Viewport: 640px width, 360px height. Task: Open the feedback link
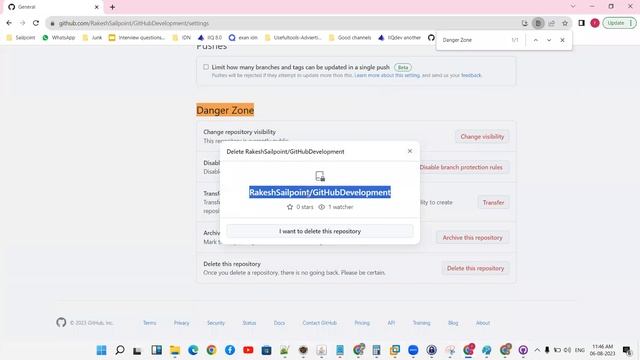[471, 76]
